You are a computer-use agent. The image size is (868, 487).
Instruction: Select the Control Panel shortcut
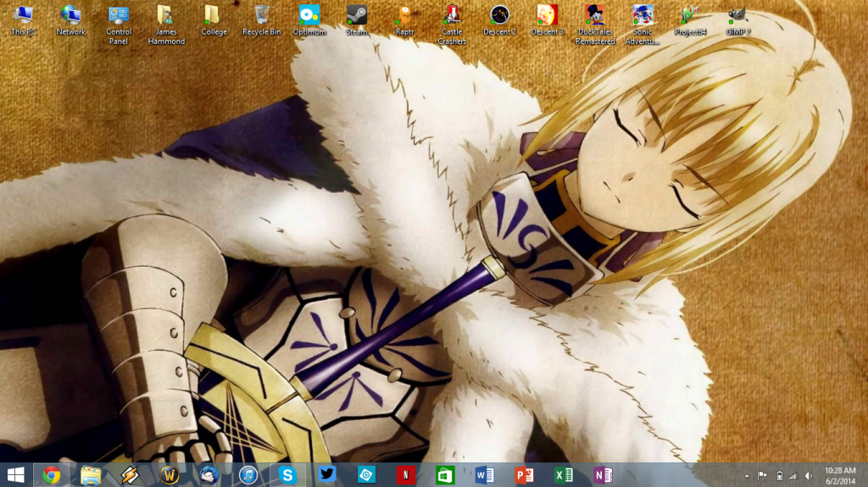pos(119,25)
